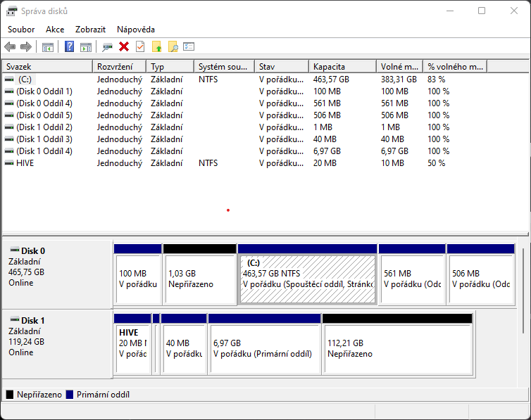Click the folder icon with green arrow
The width and height of the screenshot is (531, 420).
tap(157, 47)
